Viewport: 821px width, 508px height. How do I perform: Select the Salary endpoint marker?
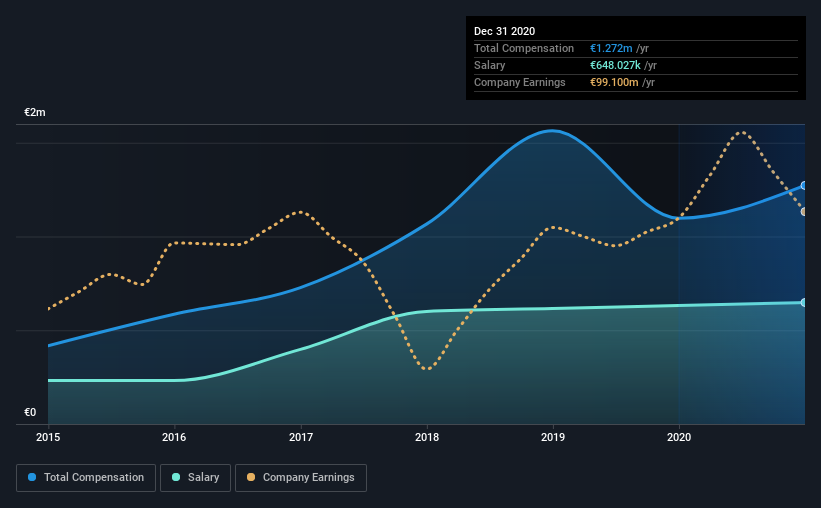[x=804, y=303]
